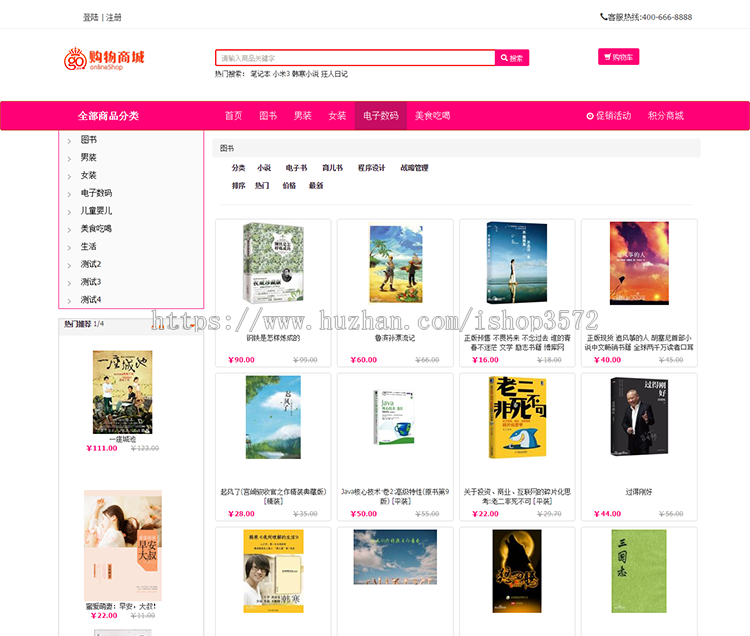Open the shopping cart (购物车)

point(618,57)
